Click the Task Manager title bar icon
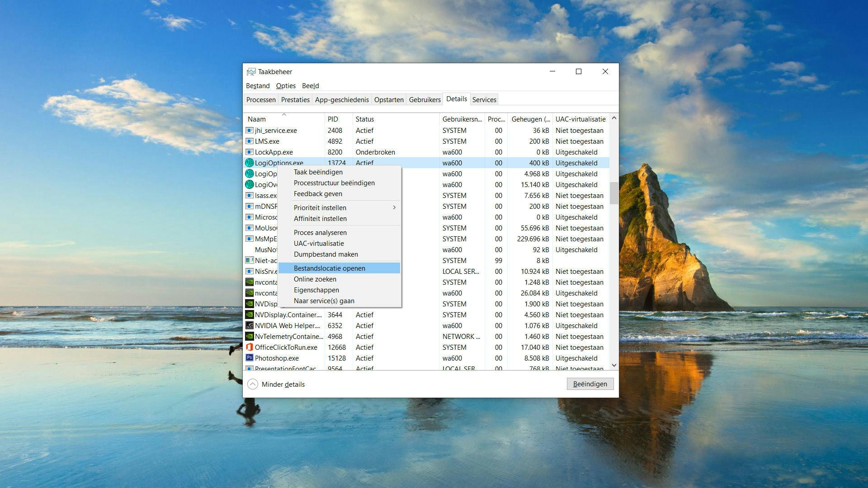This screenshot has height=488, width=868. click(251, 72)
